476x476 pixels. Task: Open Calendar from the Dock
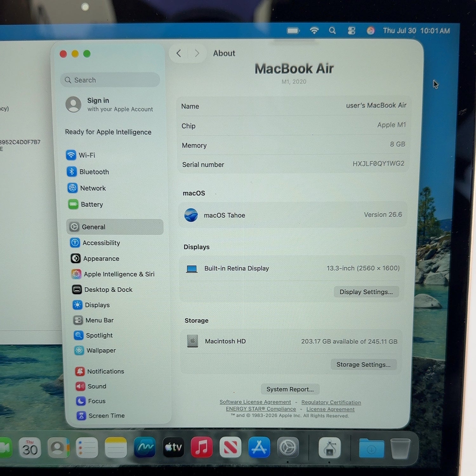point(30,447)
